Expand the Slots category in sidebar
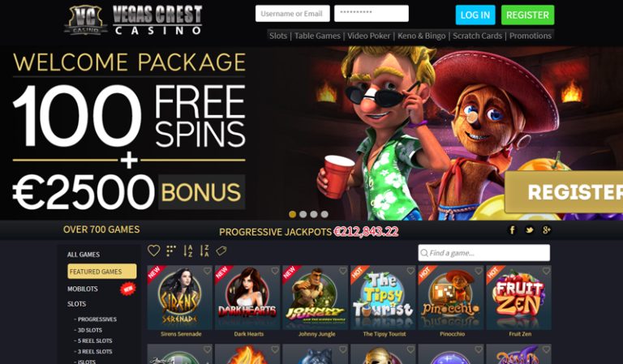 (x=77, y=304)
